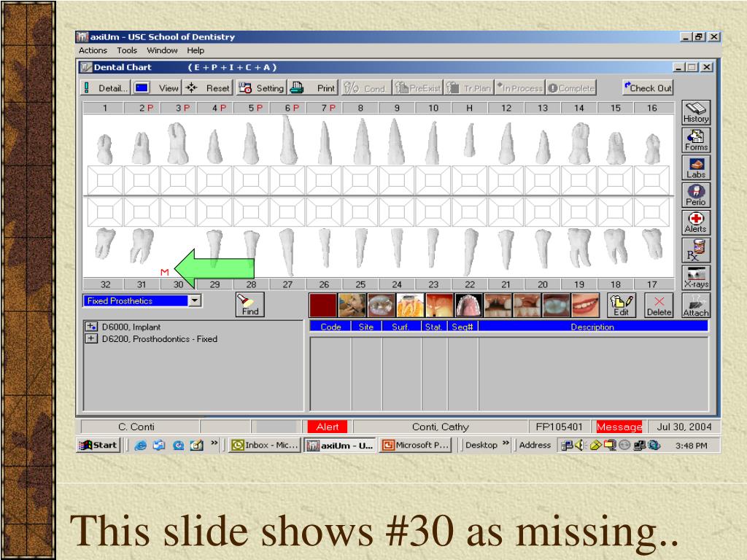Click the Conti, Cathy patient name
Screen dimensions: 747x560
440,427
